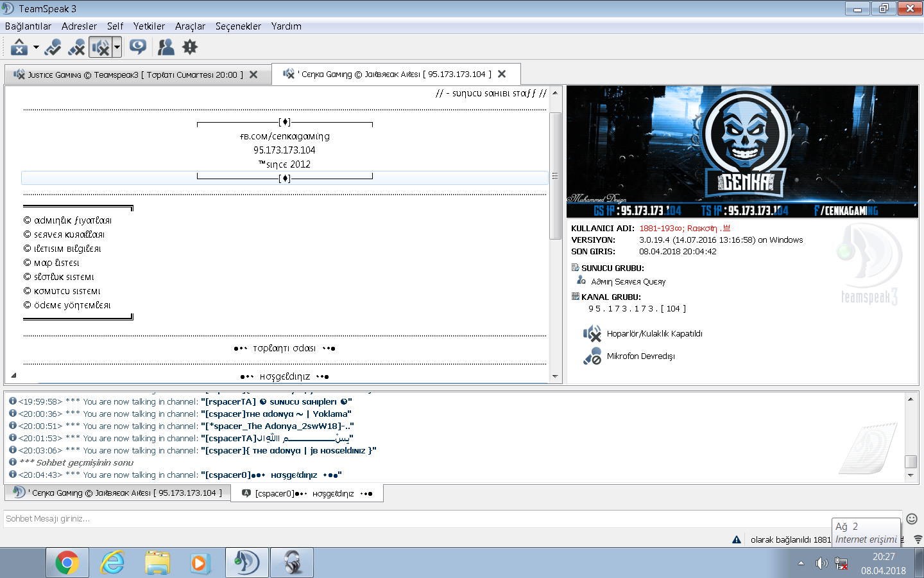Open the Self menu
The height and width of the screenshot is (578, 924).
pos(116,26)
